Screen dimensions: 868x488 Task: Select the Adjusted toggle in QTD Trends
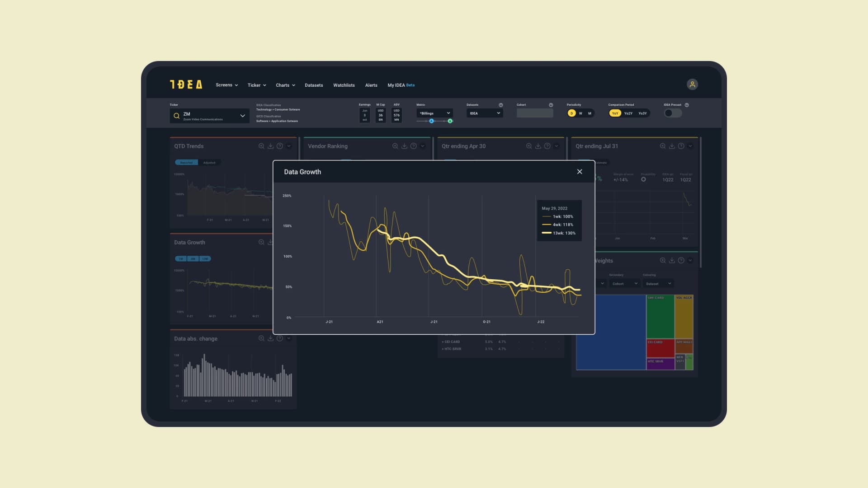click(x=209, y=162)
